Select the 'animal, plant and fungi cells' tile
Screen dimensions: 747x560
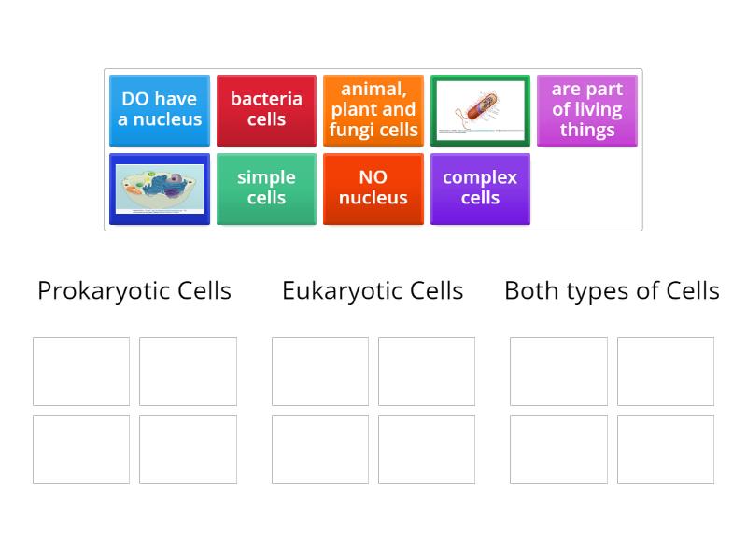click(x=373, y=110)
